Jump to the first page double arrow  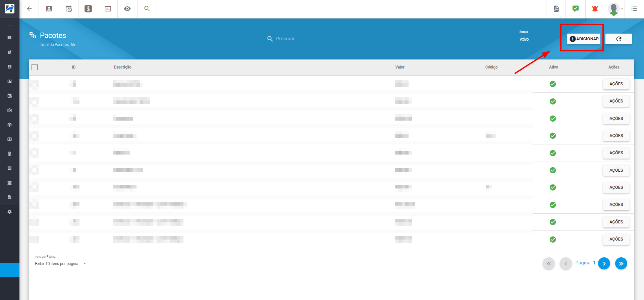click(x=549, y=264)
